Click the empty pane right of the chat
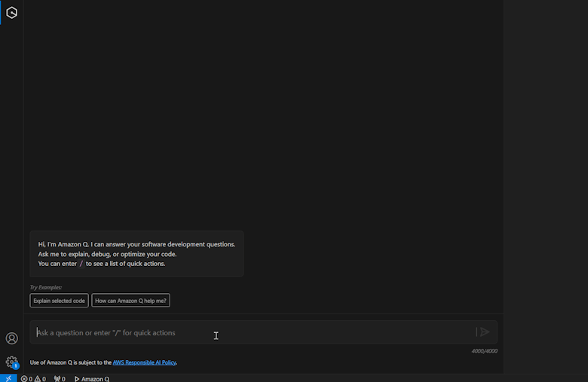Image resolution: width=588 pixels, height=382 pixels. [546, 188]
